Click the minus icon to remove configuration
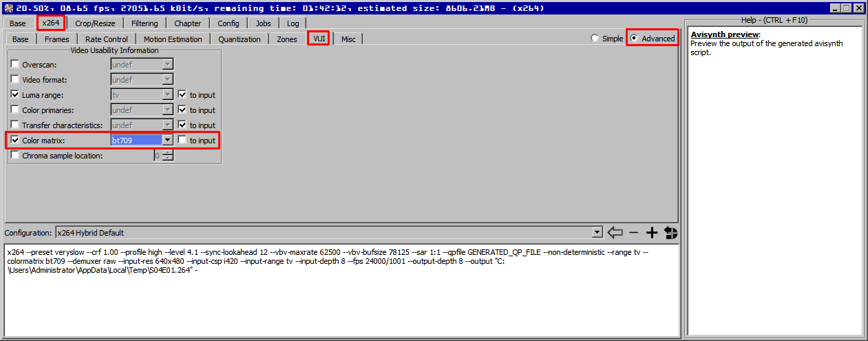 pos(634,233)
